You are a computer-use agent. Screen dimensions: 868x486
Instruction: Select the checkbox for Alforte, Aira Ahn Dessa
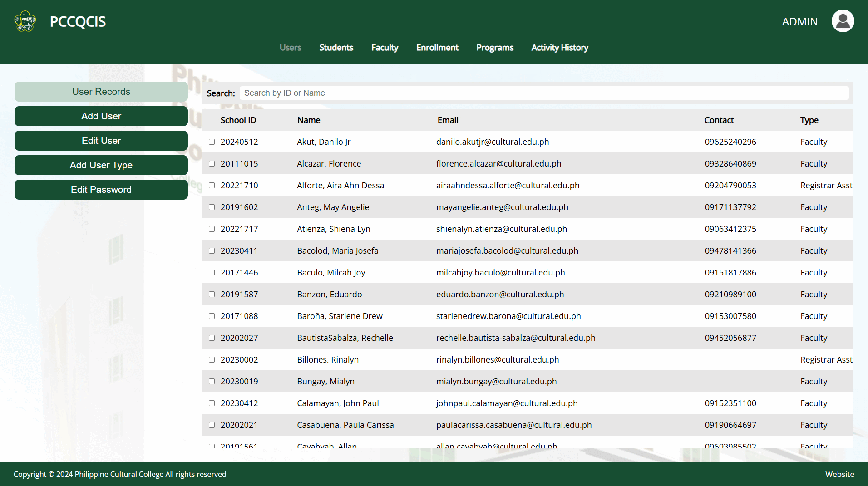point(212,186)
